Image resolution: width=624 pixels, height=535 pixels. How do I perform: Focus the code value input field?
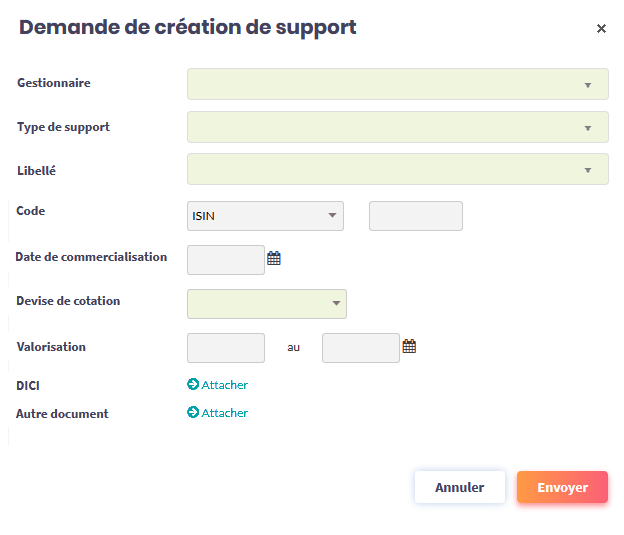click(415, 216)
